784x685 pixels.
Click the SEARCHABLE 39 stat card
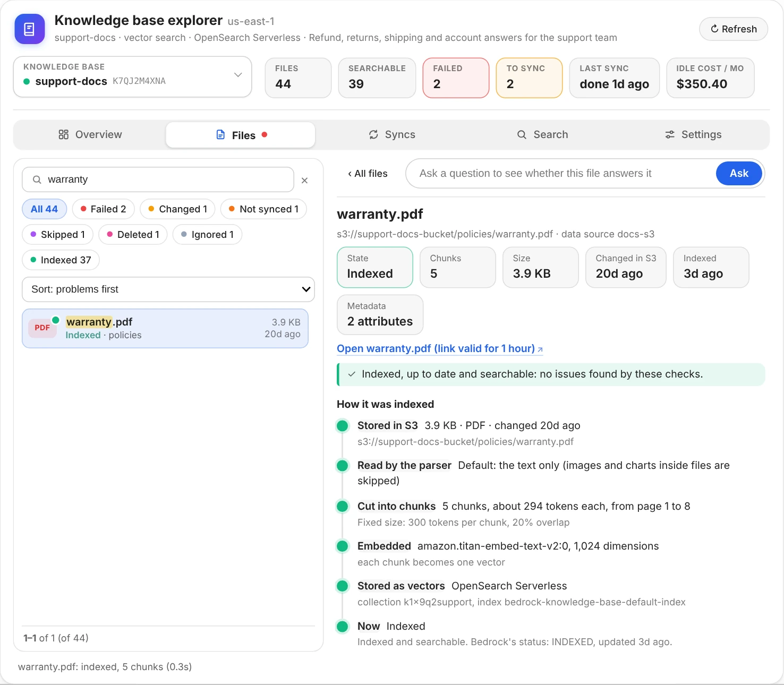tap(377, 78)
